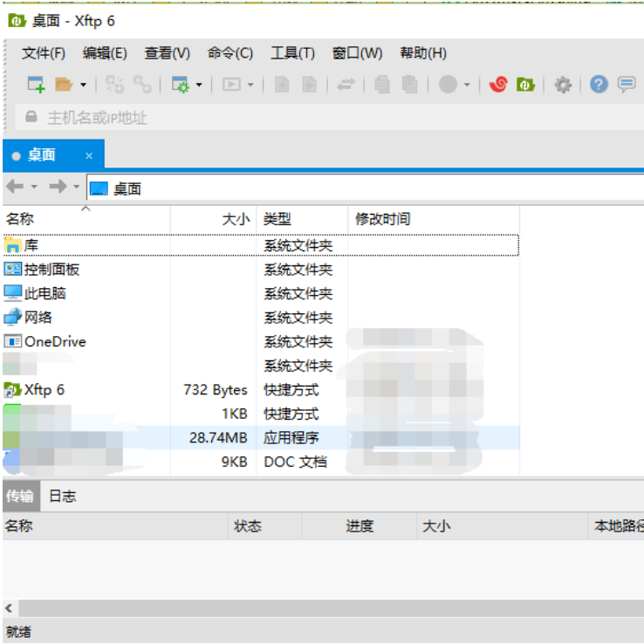Open the 文件(F) menu
Image resolution: width=644 pixels, height=644 pixels.
coord(44,53)
